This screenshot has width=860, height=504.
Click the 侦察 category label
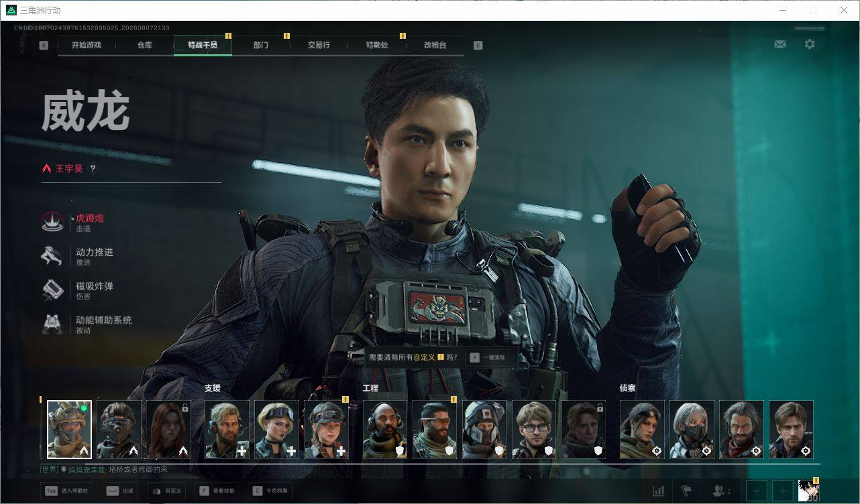click(x=628, y=388)
